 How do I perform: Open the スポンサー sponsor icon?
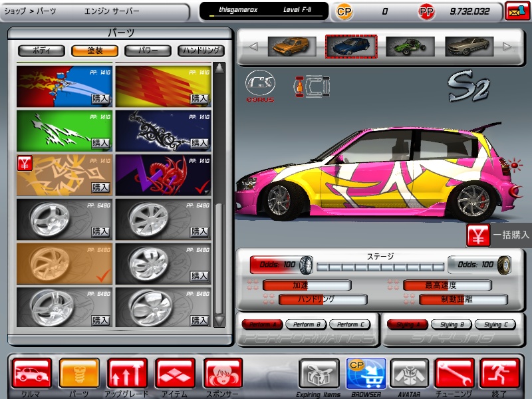tap(223, 373)
